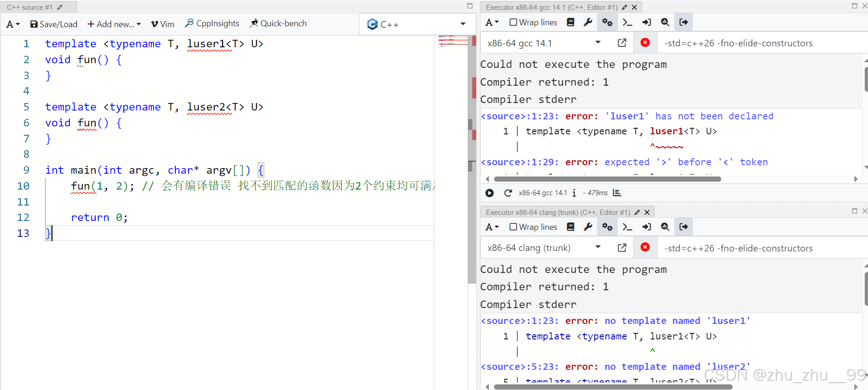Screen dimensions: 868x390
Task: Select the C++ source #1 tab
Action: pos(30,7)
